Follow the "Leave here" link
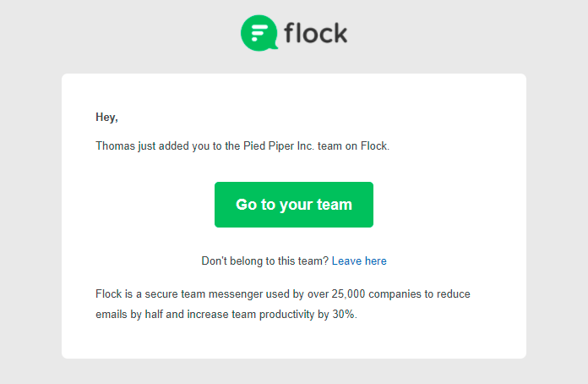The image size is (588, 384). (359, 261)
